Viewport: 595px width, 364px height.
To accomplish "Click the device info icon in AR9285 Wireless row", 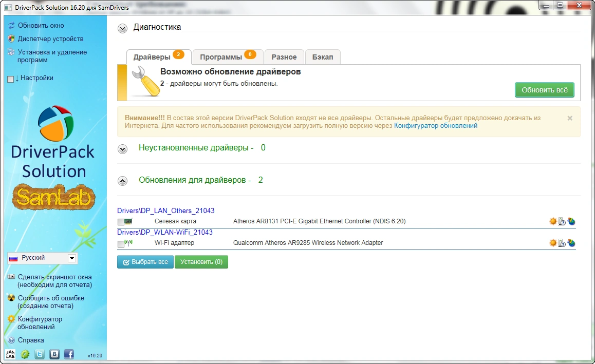I will [x=562, y=243].
